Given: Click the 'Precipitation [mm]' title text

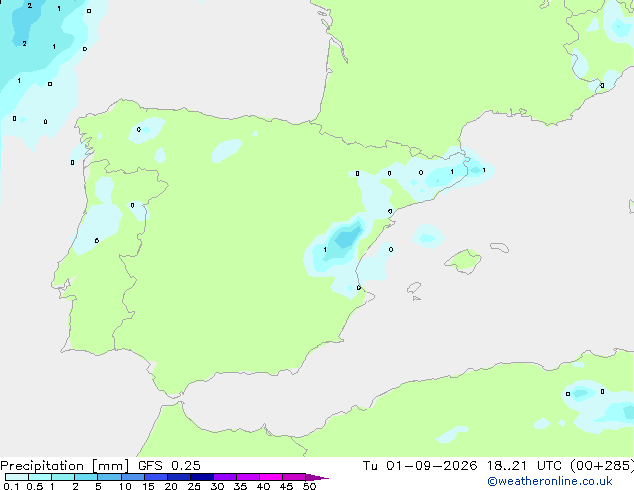Looking at the screenshot, I should 65,466.
